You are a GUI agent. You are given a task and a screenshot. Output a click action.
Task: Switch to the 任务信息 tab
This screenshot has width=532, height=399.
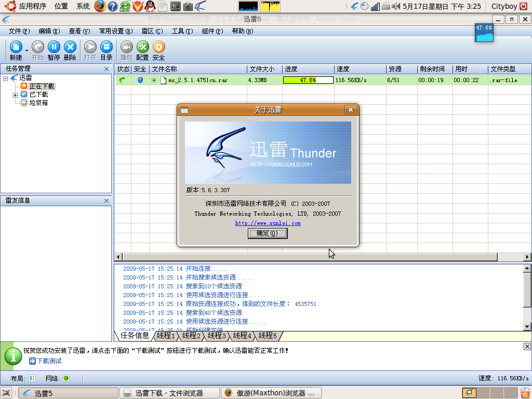pos(135,336)
